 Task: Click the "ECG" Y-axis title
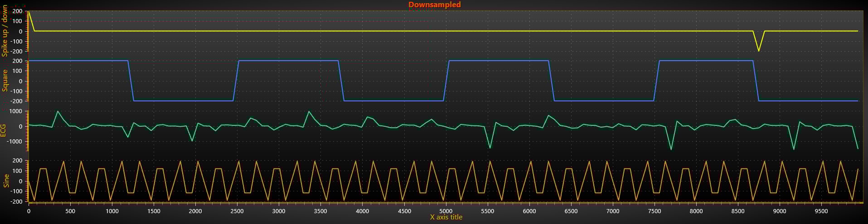(4, 131)
